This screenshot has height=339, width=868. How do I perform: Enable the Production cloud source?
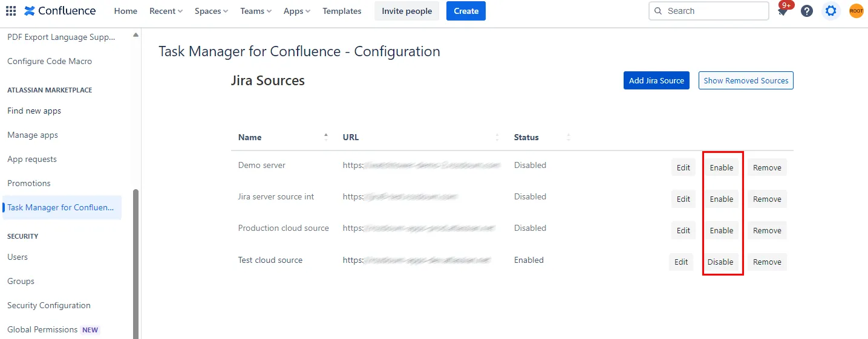[722, 230]
